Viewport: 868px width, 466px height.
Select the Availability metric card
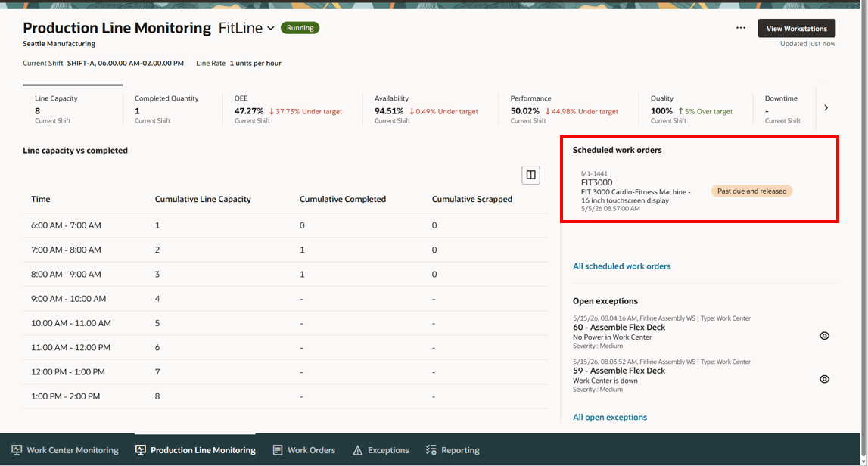[430, 108]
